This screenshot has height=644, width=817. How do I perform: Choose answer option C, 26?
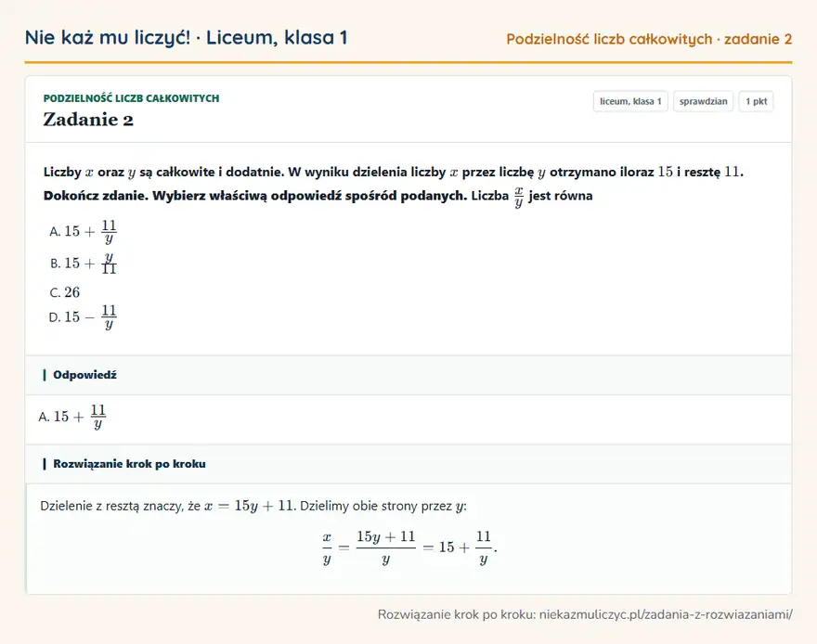coord(65,292)
